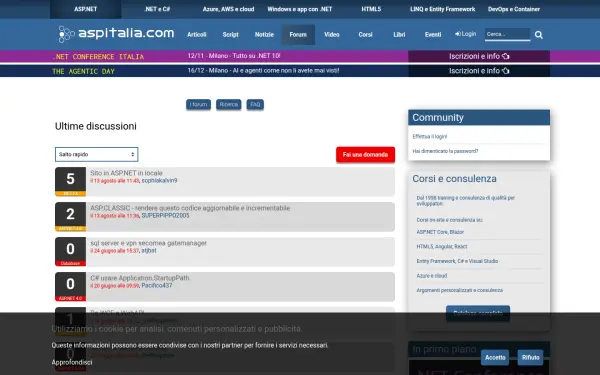Click Iscrizioni e info for .NET Conference
600x375 pixels.
[479, 56]
